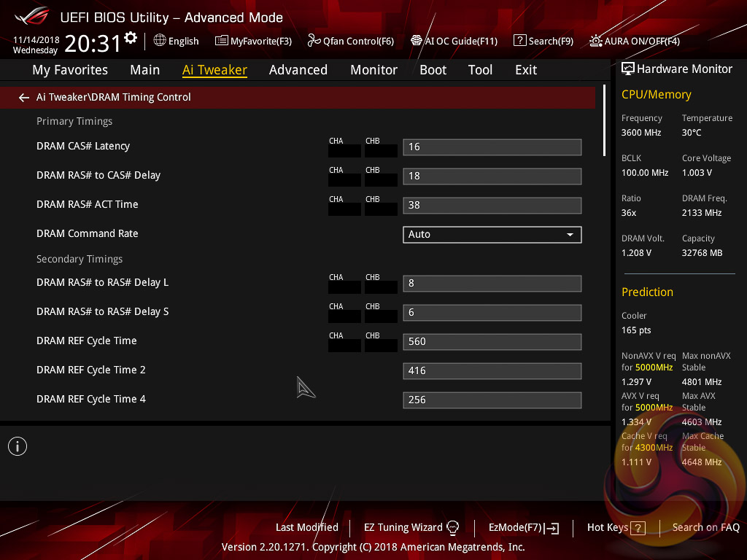Switch to the Advanced tab

coord(298,70)
